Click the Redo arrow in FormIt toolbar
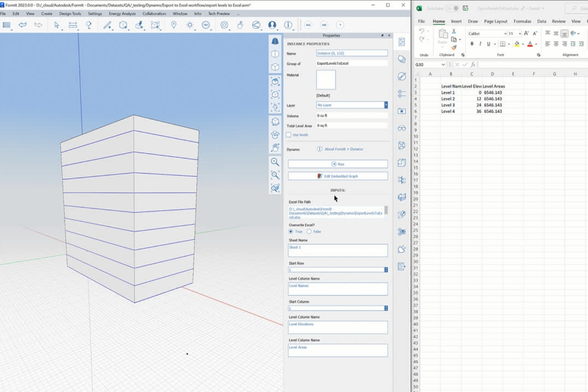 [x=38, y=25]
